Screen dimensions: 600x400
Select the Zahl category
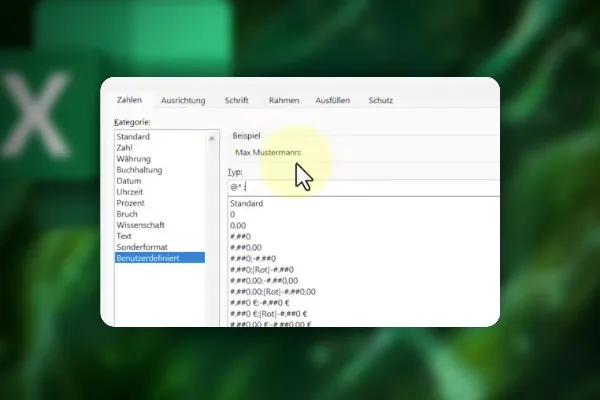pyautogui.click(x=160, y=148)
